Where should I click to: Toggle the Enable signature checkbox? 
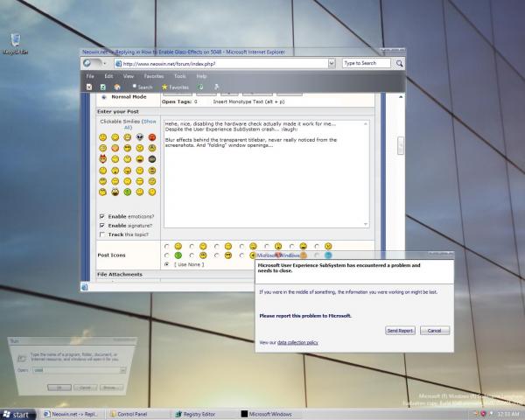pos(102,226)
